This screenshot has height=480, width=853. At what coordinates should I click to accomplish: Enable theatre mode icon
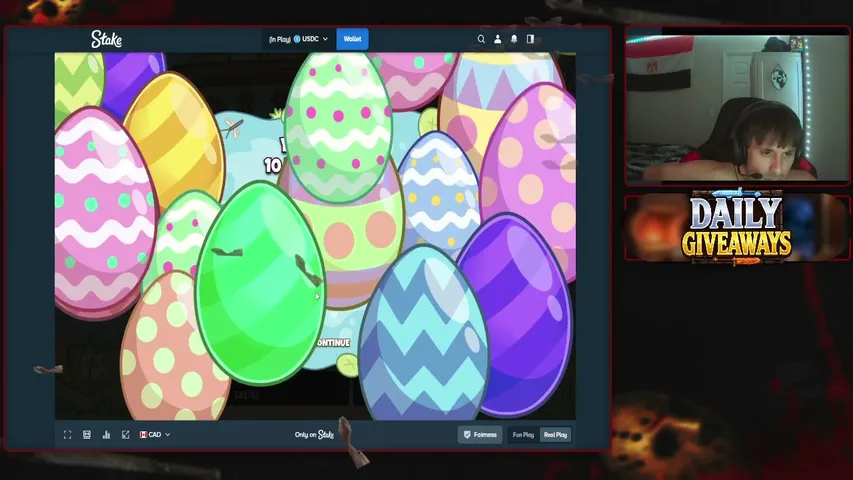86,435
